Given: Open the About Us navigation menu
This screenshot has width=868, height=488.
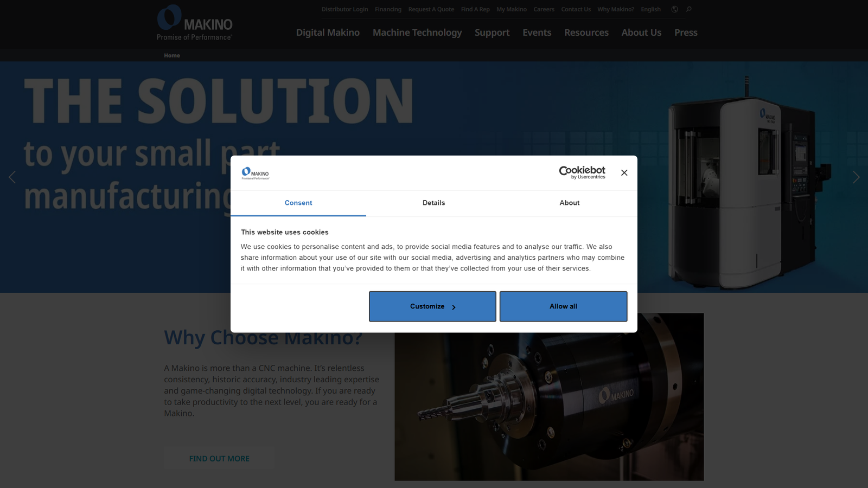Looking at the screenshot, I should pyautogui.click(x=641, y=33).
